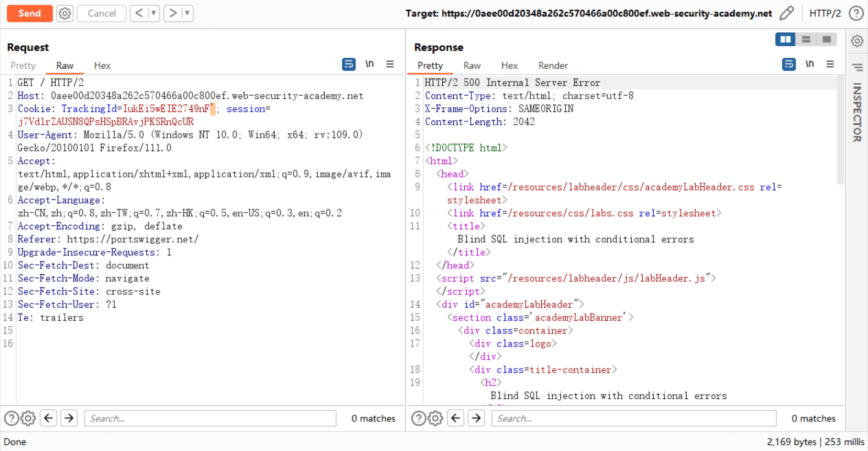The width and height of the screenshot is (868, 451).
Task: Open the HTTP/2 protocol selector
Action: coord(825,13)
